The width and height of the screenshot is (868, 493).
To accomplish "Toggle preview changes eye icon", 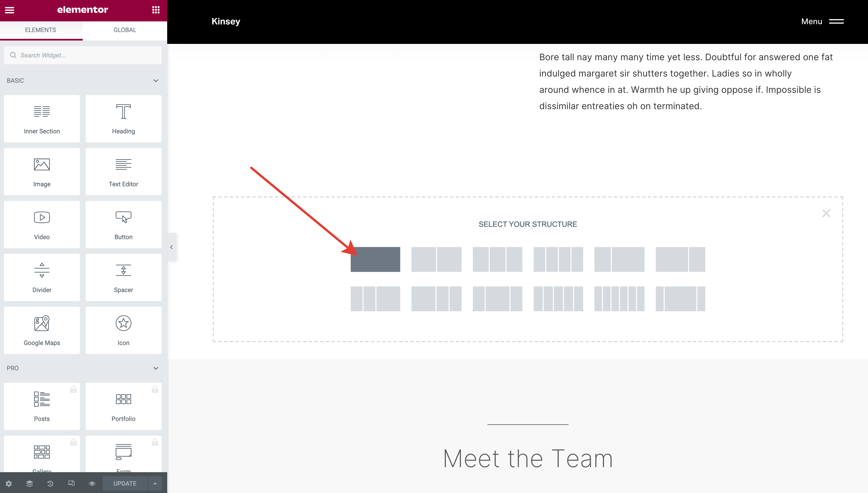I will tap(92, 483).
